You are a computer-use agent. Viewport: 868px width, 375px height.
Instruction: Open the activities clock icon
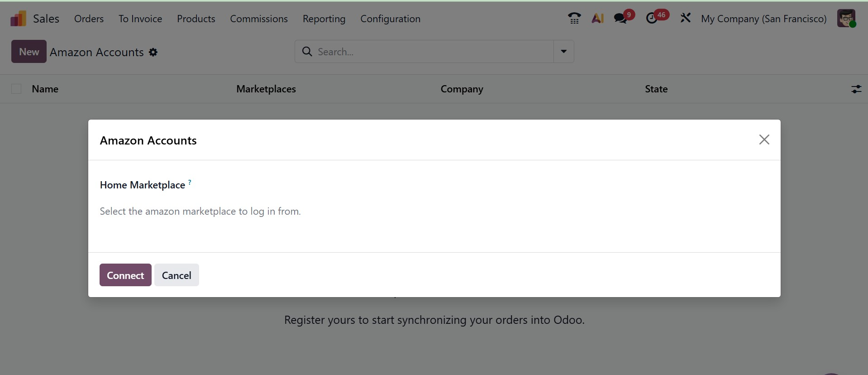(652, 19)
